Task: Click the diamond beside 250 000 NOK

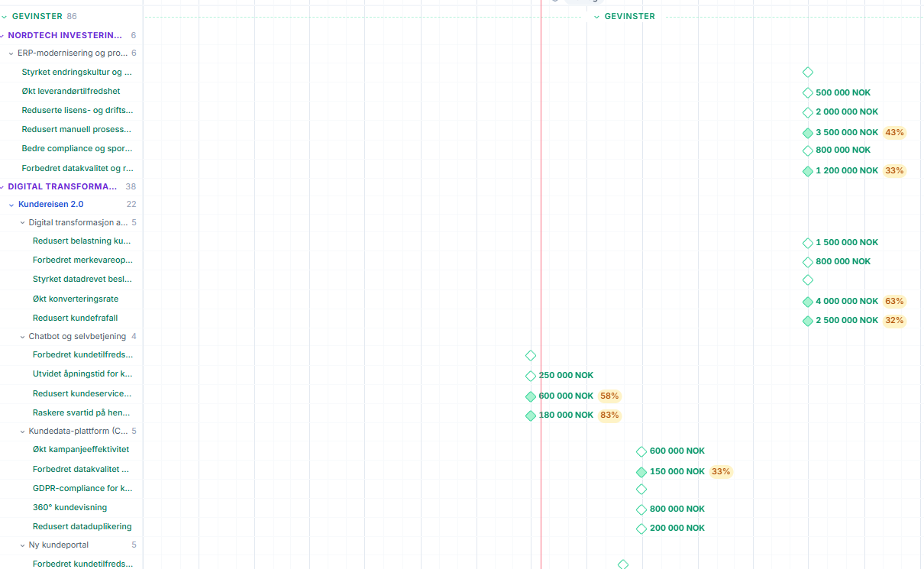Action: [x=531, y=376]
